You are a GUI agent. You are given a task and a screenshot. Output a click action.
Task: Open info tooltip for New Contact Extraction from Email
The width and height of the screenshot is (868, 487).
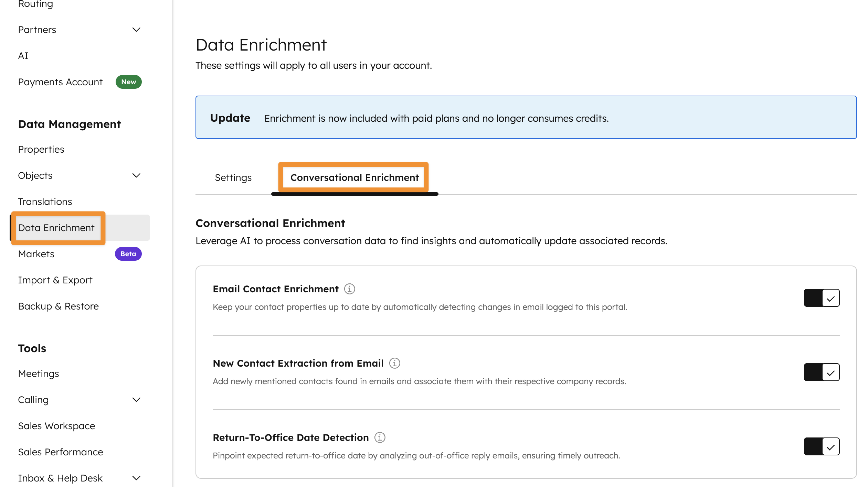(394, 363)
